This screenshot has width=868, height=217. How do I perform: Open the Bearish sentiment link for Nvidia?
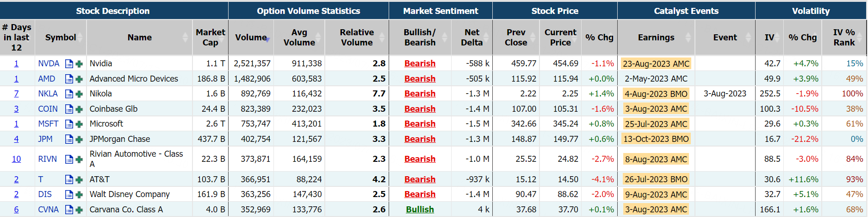coord(420,64)
